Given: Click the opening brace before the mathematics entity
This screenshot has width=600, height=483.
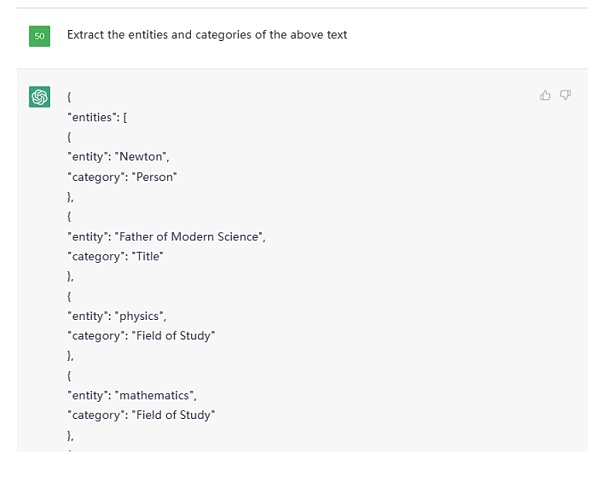Looking at the screenshot, I should click(x=69, y=376).
